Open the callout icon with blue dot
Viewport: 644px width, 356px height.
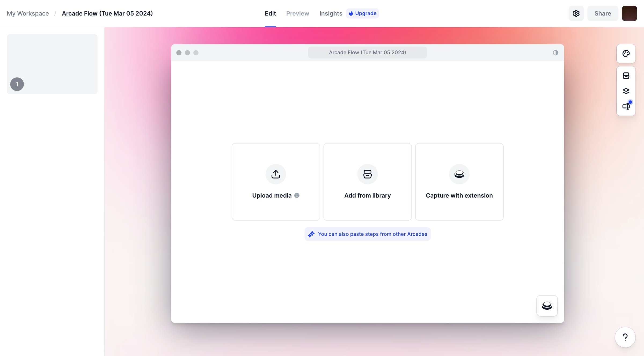[626, 106]
